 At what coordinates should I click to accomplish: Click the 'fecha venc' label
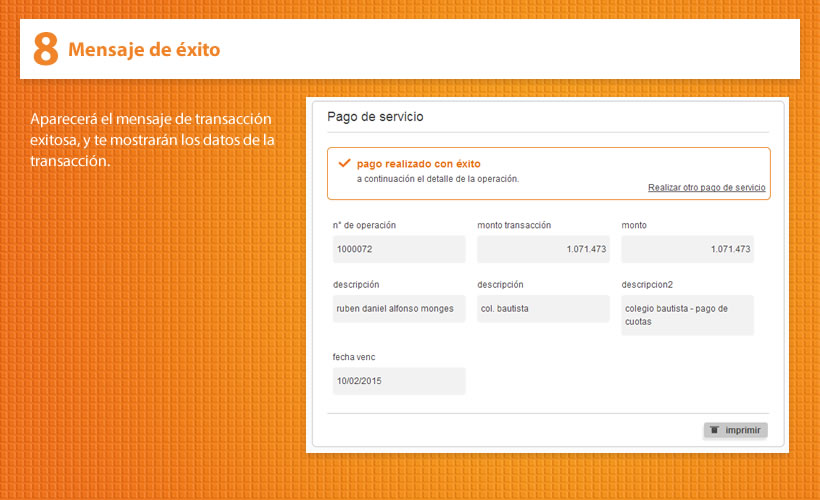(x=354, y=357)
